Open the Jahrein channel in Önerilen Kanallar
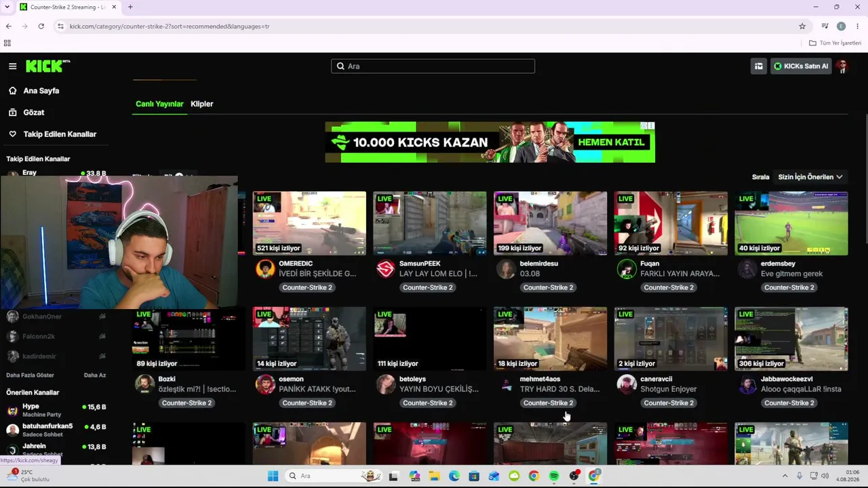 pos(56,449)
